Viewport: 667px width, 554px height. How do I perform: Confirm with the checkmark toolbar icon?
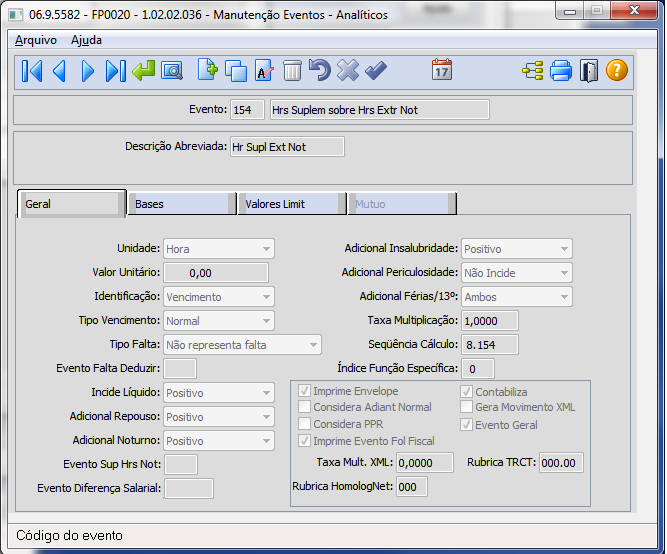376,71
